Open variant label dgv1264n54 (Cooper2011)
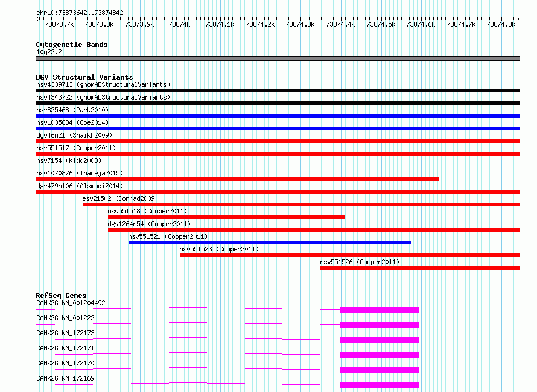537x392 pixels. point(149,224)
